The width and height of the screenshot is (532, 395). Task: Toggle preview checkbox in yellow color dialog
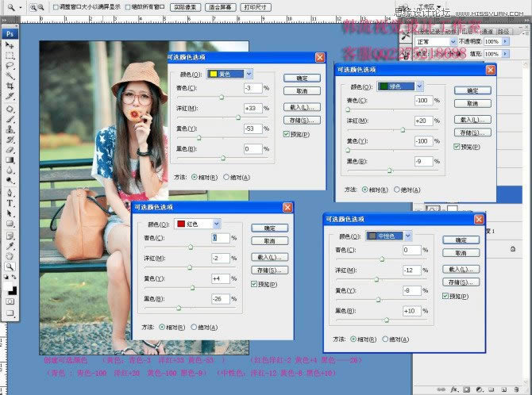287,134
